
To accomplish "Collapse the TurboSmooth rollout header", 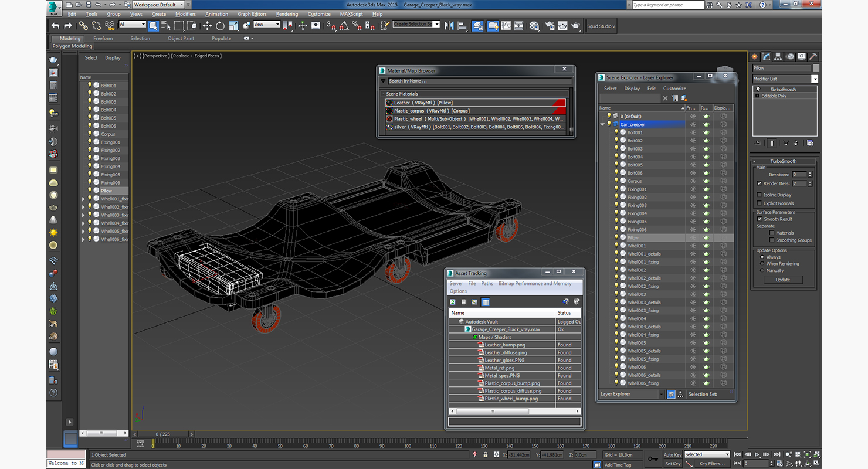I will point(783,161).
